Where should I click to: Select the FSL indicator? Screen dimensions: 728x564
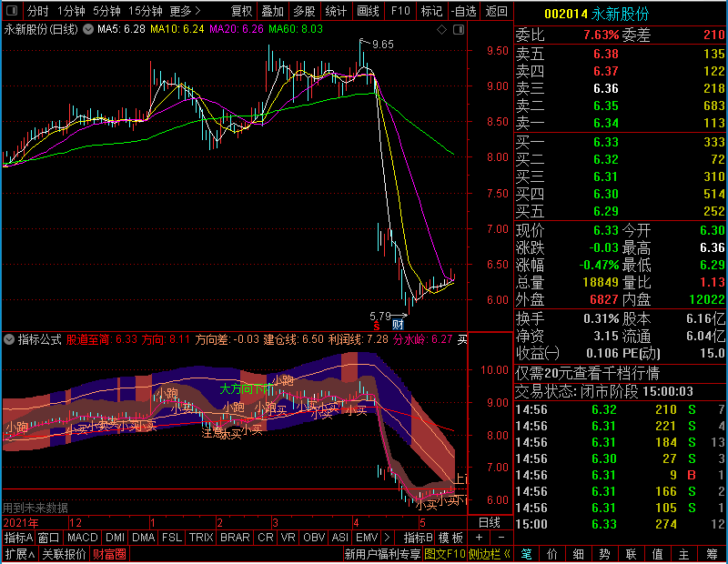[172, 538]
